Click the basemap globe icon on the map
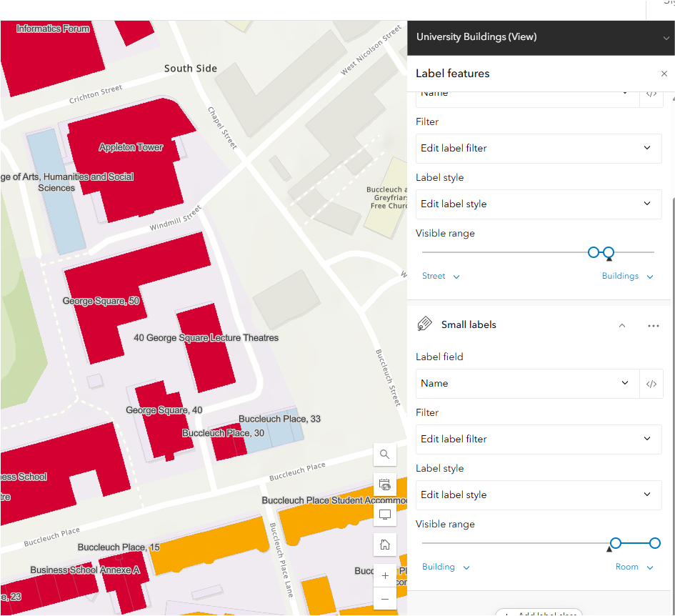Image resolution: width=675 pixels, height=616 pixels. tap(385, 485)
